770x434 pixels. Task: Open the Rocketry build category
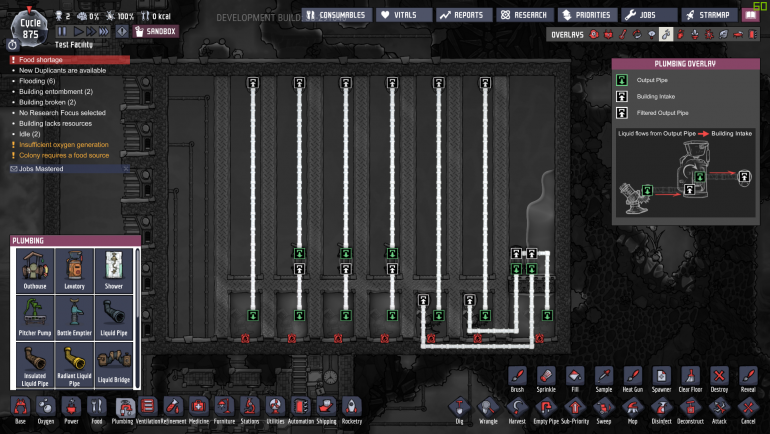[x=352, y=410]
